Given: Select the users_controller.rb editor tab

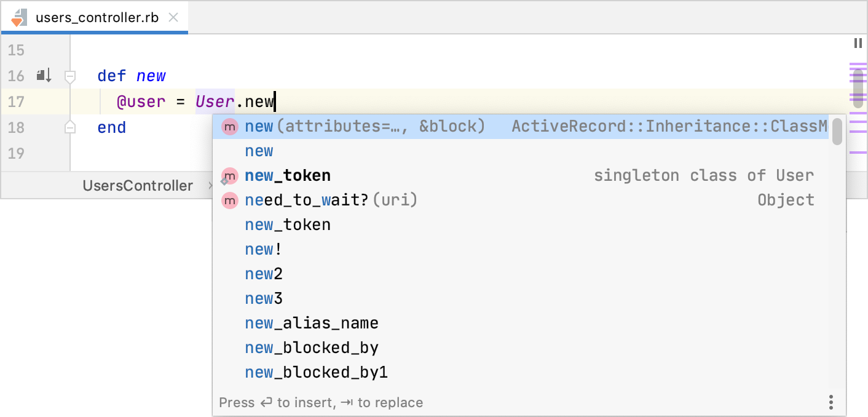Looking at the screenshot, I should 97,18.
